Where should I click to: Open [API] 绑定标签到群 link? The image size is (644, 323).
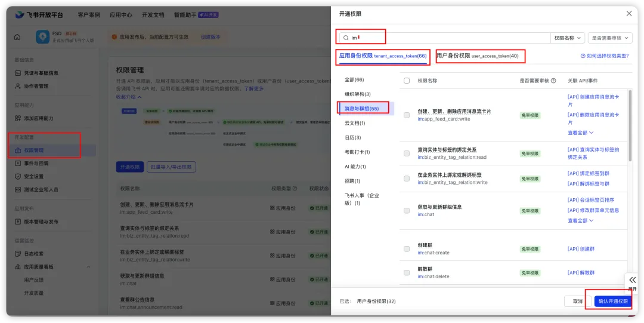[588, 174]
